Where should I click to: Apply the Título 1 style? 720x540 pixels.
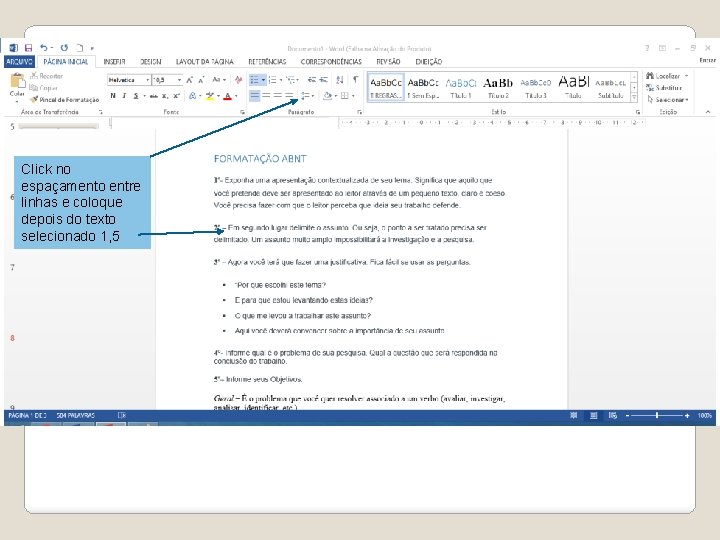(461, 87)
